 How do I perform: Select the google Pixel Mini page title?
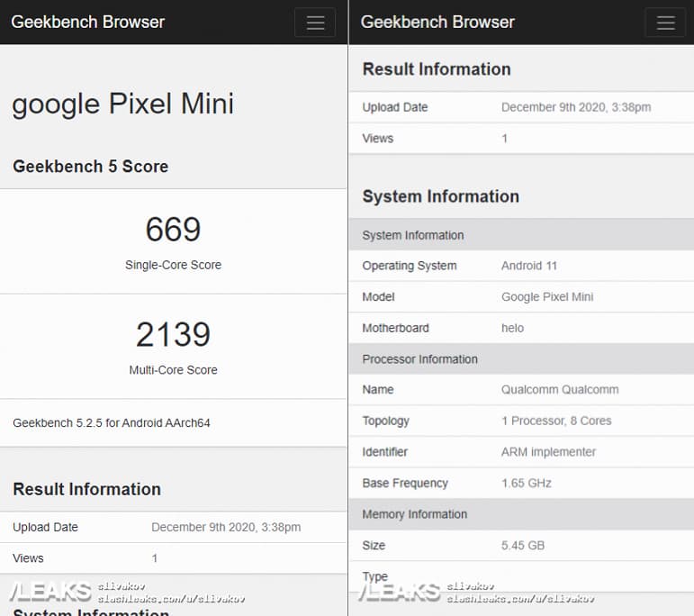(x=122, y=104)
